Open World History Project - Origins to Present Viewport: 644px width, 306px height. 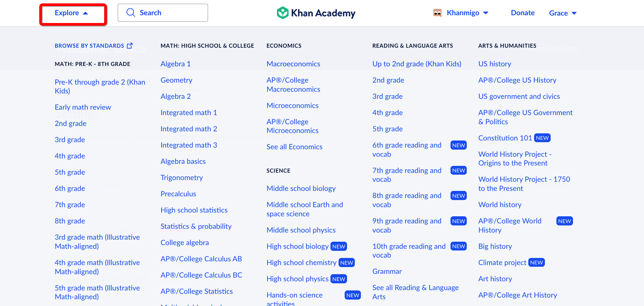click(515, 158)
